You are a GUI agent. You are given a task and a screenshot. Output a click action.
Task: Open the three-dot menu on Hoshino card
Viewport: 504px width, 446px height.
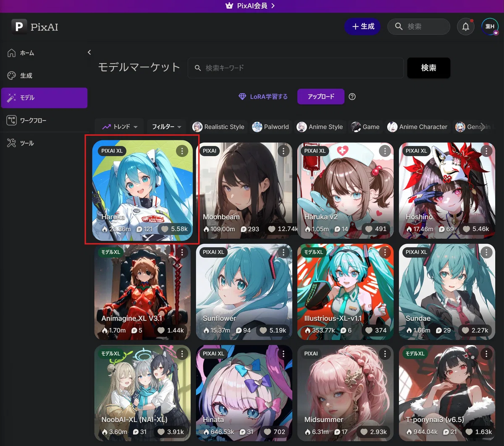tap(486, 151)
